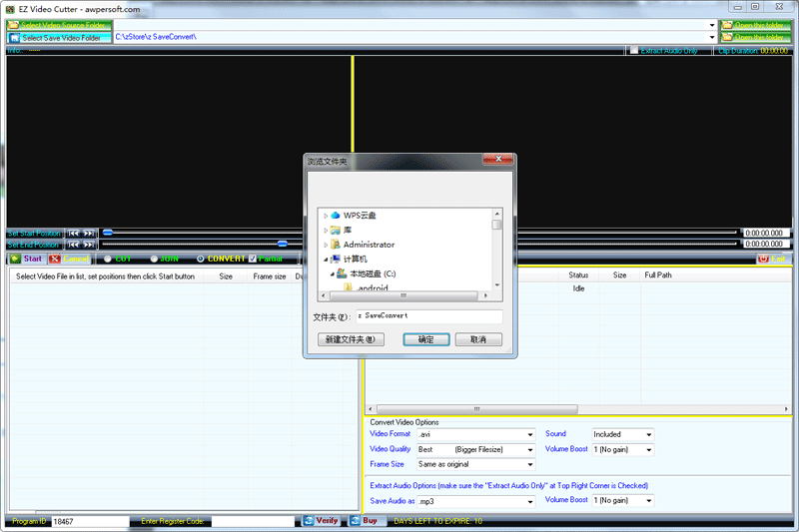Click the Set Start Position button

pyautogui.click(x=35, y=234)
